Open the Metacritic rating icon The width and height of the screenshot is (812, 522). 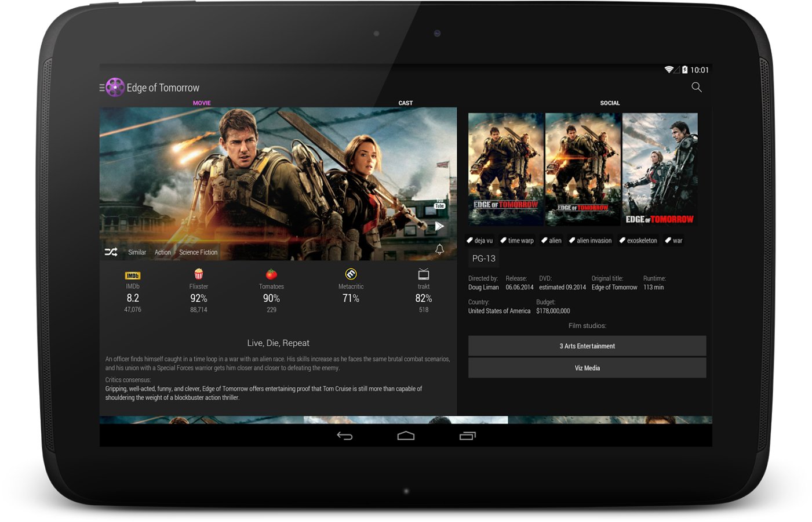tap(351, 274)
